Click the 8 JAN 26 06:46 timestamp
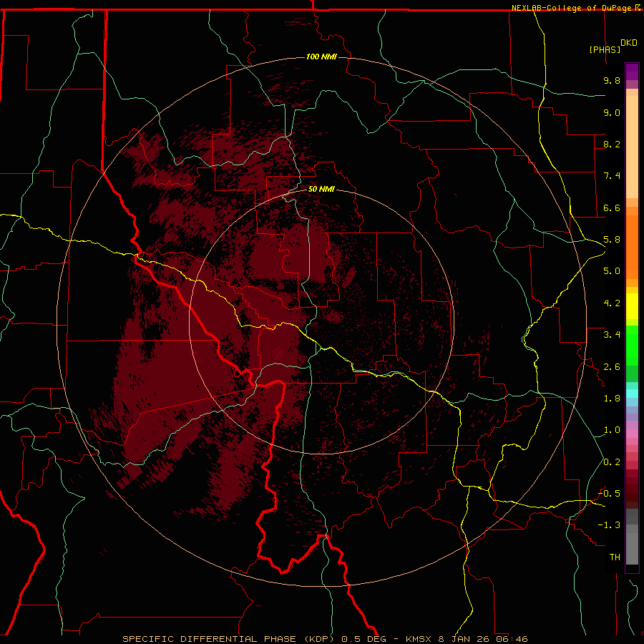This screenshot has height=644, width=644. 484,639
